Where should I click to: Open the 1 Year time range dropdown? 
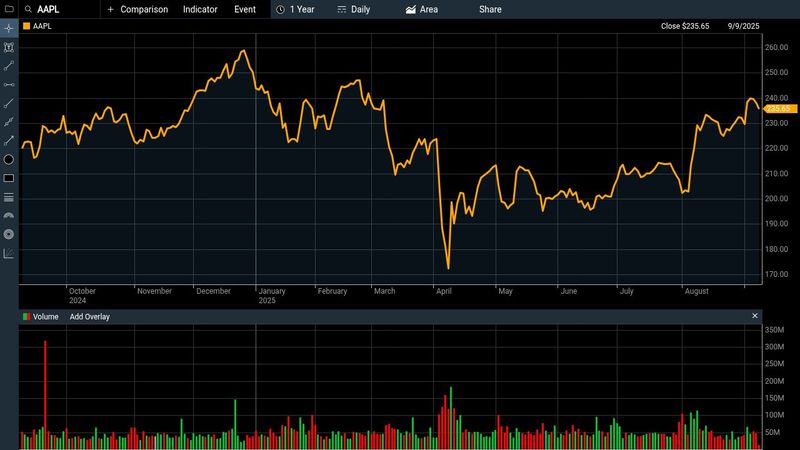pyautogui.click(x=298, y=9)
